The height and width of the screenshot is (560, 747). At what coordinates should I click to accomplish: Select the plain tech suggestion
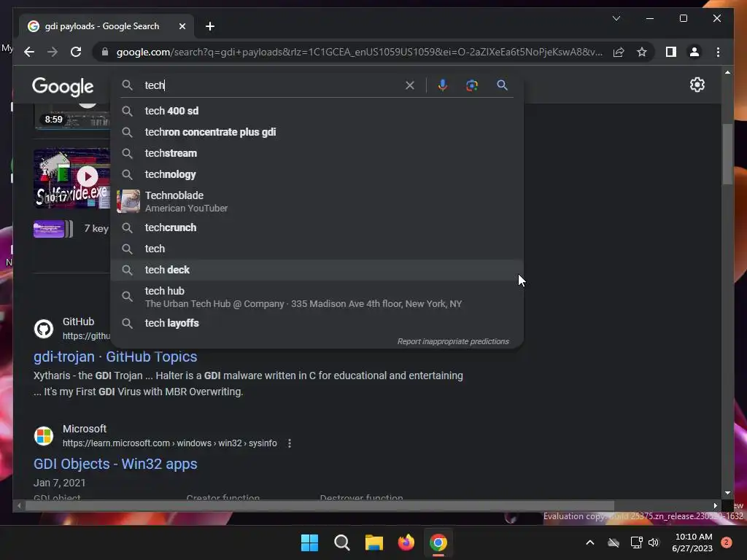[317, 249]
